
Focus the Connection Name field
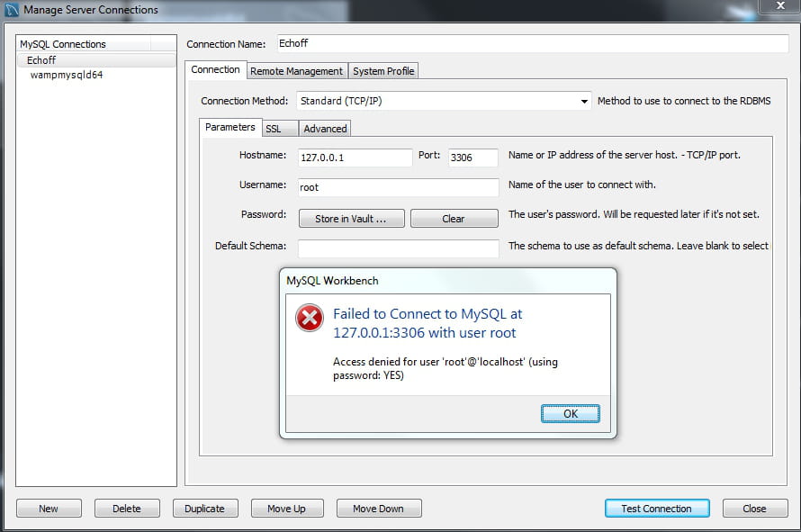[533, 43]
